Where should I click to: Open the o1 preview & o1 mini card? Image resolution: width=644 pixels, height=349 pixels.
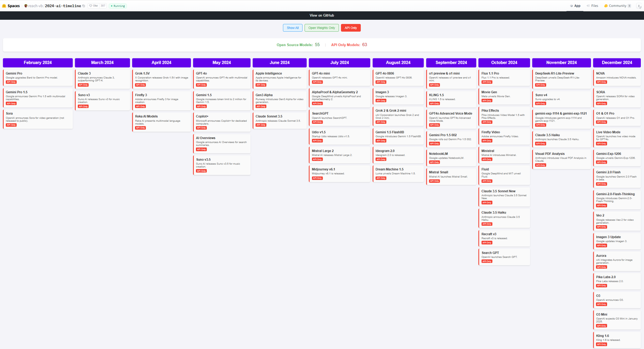click(x=451, y=79)
